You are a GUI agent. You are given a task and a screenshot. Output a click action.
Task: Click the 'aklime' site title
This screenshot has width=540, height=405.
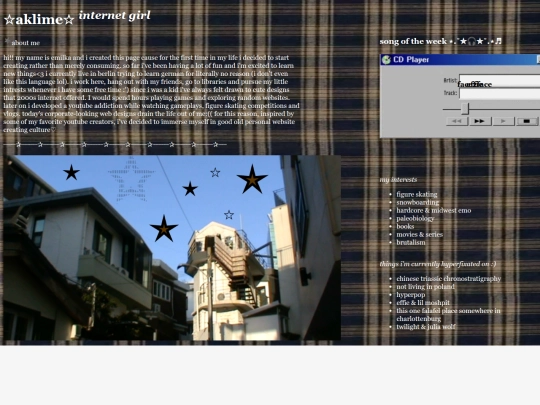(x=39, y=20)
